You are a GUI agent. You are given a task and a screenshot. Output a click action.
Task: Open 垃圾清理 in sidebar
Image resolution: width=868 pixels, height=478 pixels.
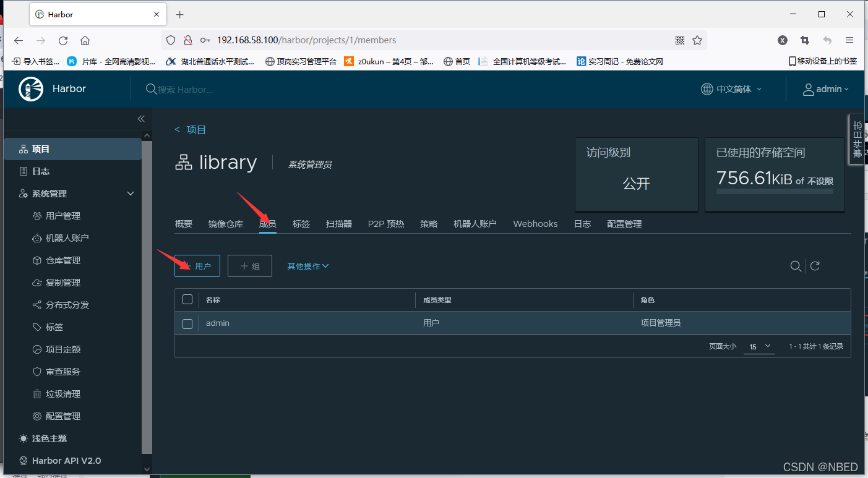click(63, 394)
